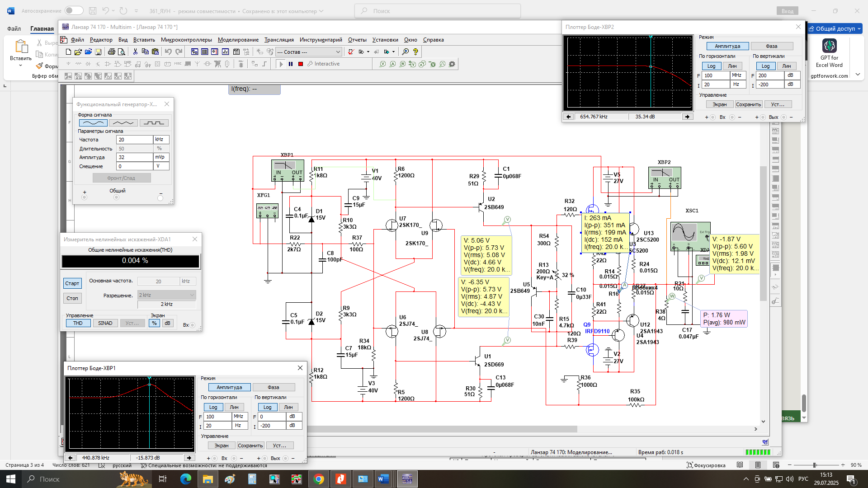Change generator frequency unit kHz dropdown
This screenshot has height=488, width=868.
pyautogui.click(x=161, y=140)
